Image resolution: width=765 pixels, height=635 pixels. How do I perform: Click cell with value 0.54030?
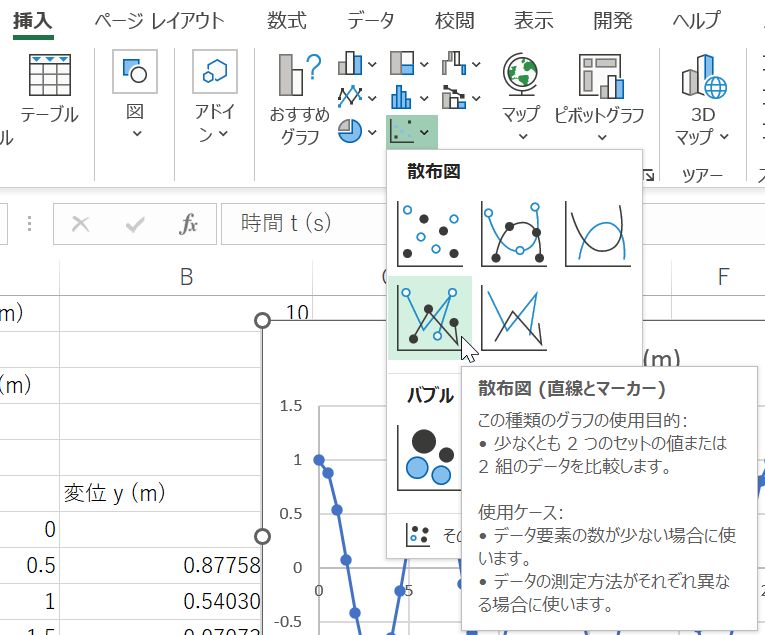coord(161,601)
